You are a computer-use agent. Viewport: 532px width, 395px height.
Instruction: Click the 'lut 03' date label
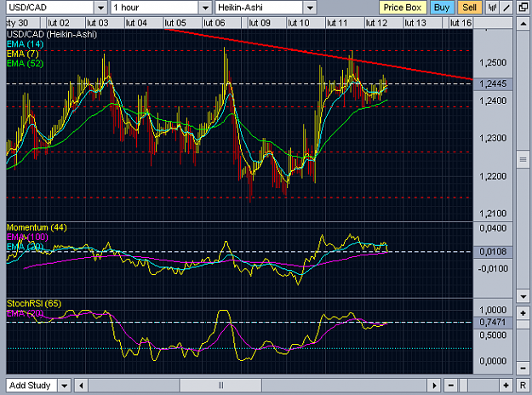[98, 23]
